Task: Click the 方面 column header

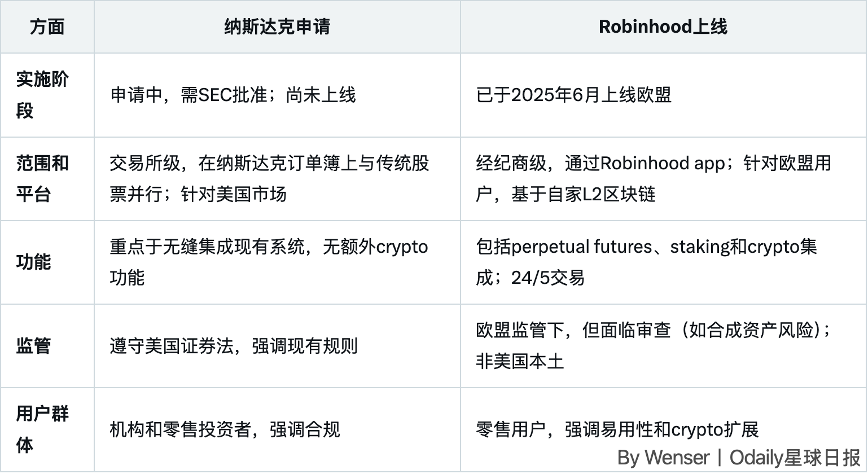Action: (47, 27)
